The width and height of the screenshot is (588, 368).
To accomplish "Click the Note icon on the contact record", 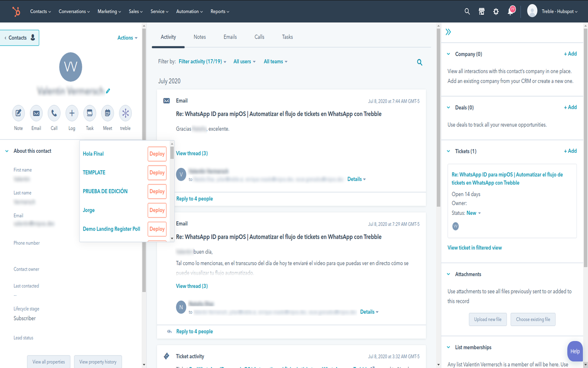I will [18, 113].
